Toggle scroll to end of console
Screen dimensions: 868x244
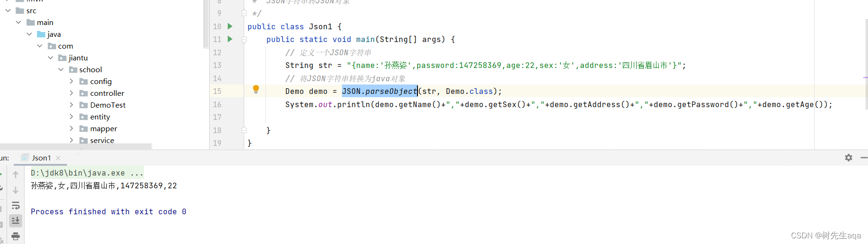[16, 220]
